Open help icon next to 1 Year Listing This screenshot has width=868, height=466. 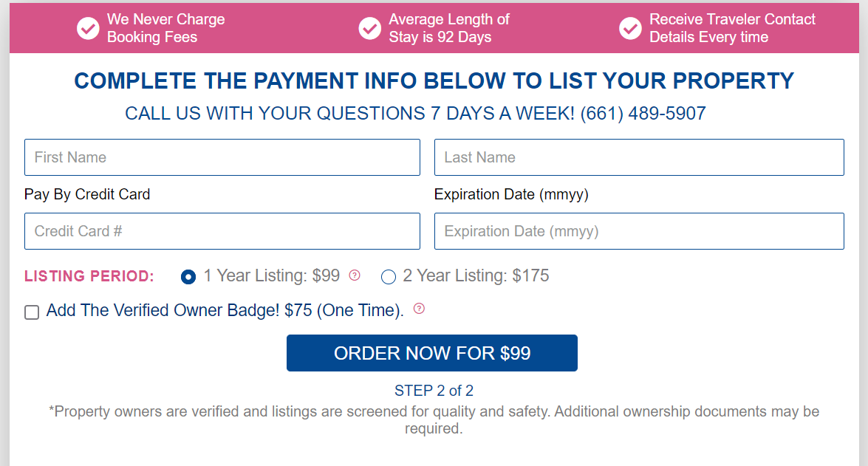(x=355, y=275)
